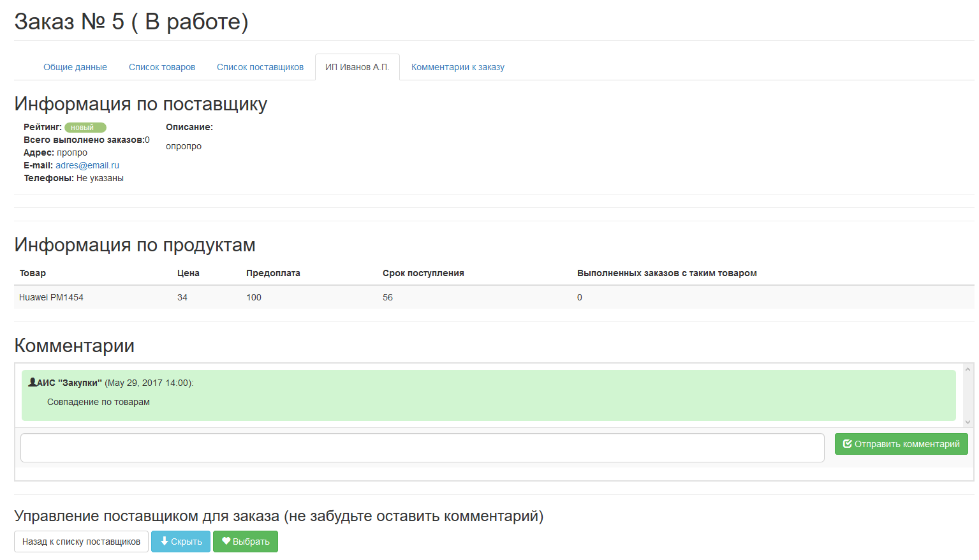Click Выполненных заказов с таким товаром header
Screen dimensions: 979x560
coord(667,273)
